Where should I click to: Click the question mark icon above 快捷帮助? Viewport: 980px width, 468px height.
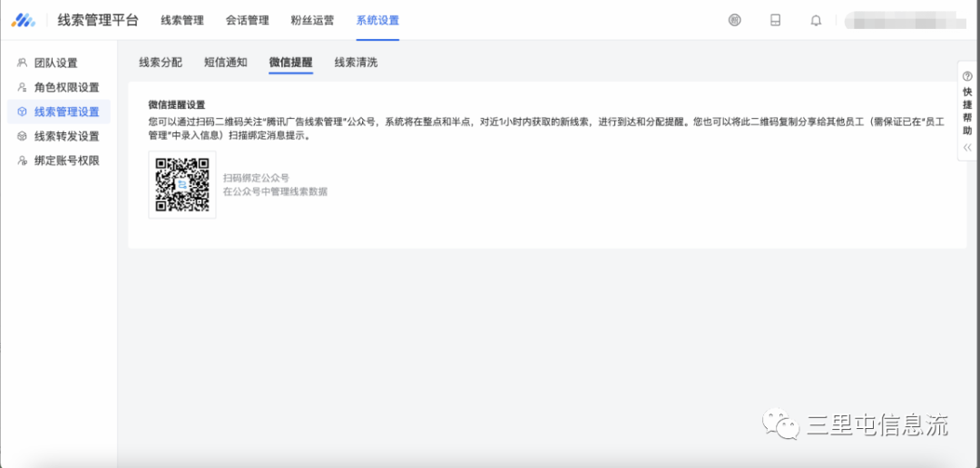(x=967, y=77)
